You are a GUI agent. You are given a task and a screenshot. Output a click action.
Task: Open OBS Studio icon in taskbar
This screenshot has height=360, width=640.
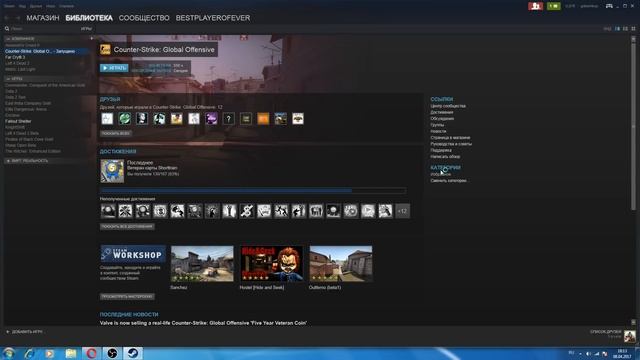[112, 353]
